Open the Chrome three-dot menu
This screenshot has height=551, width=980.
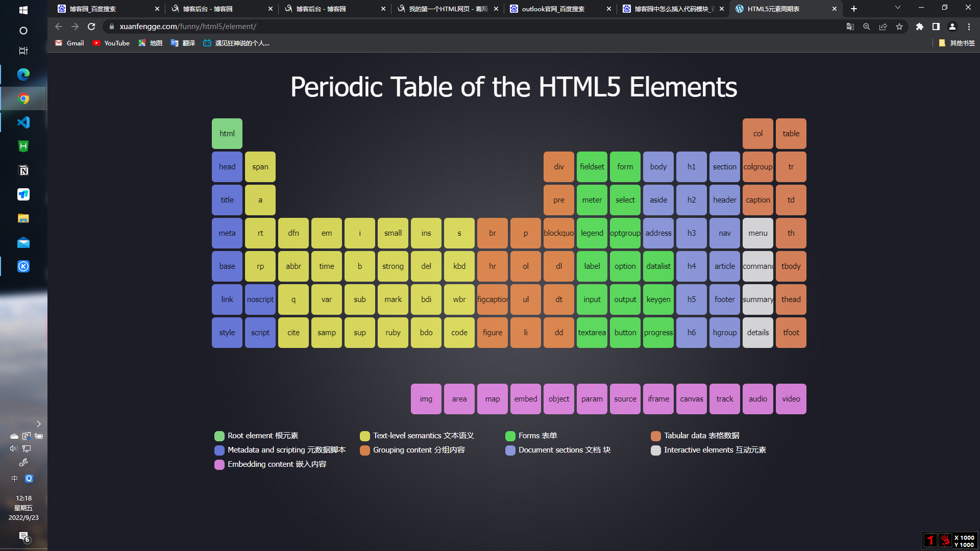pos(969,27)
